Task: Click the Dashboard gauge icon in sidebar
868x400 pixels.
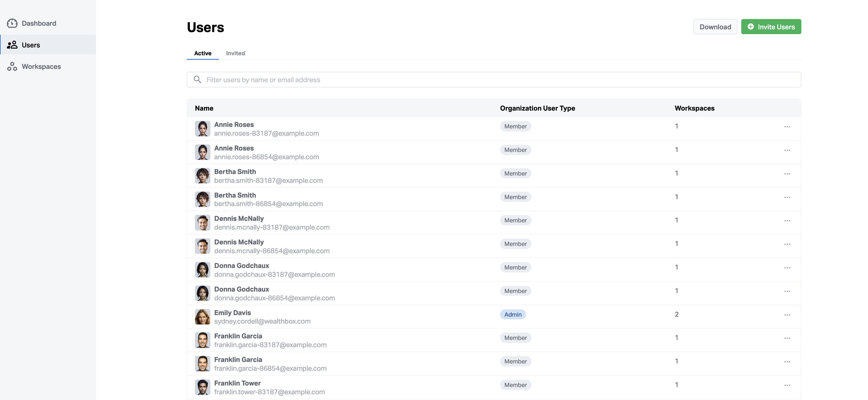Action: [x=12, y=23]
